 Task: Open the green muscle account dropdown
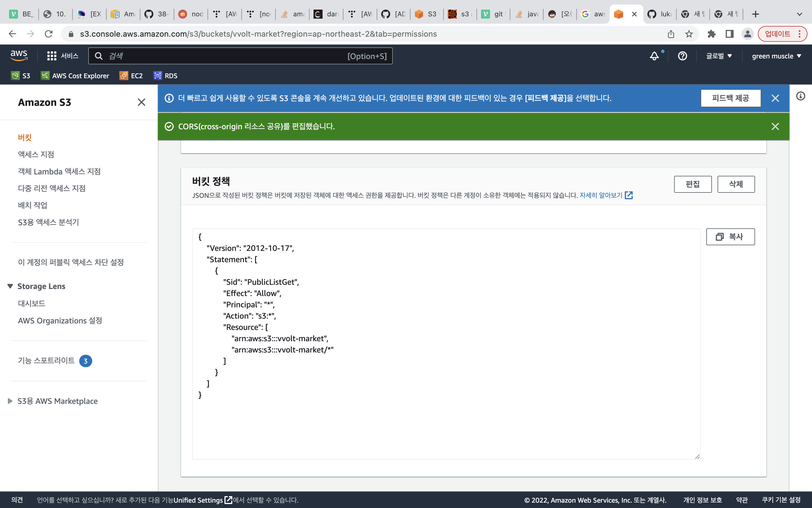coord(776,56)
